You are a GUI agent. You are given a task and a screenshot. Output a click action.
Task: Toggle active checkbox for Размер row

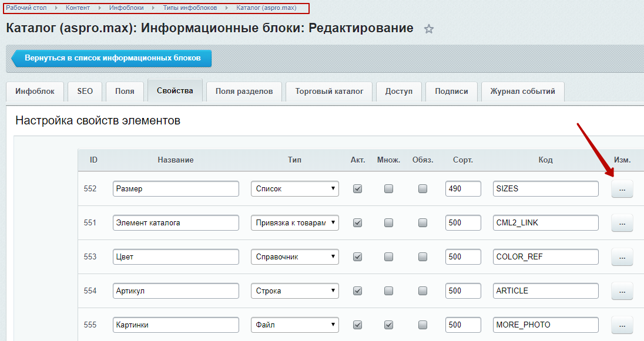click(x=358, y=189)
